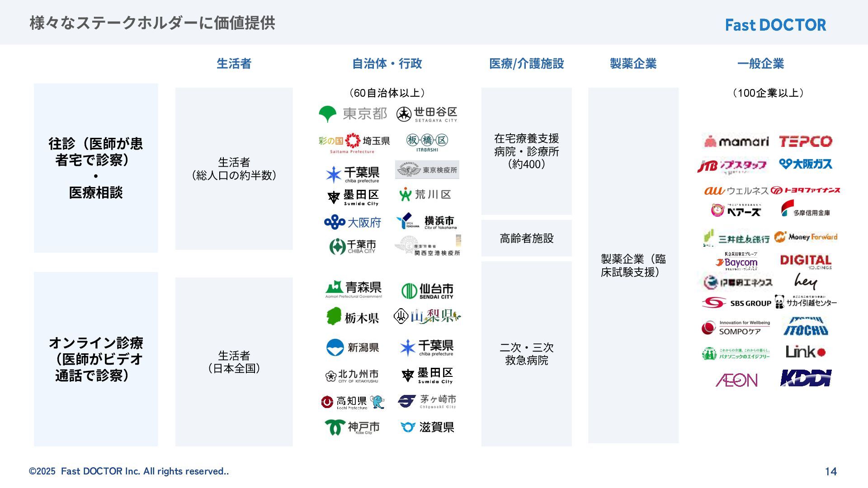Viewport: 868px width, 488px height.
Task: Click the オンライン診療 row label box
Action: pos(96,359)
